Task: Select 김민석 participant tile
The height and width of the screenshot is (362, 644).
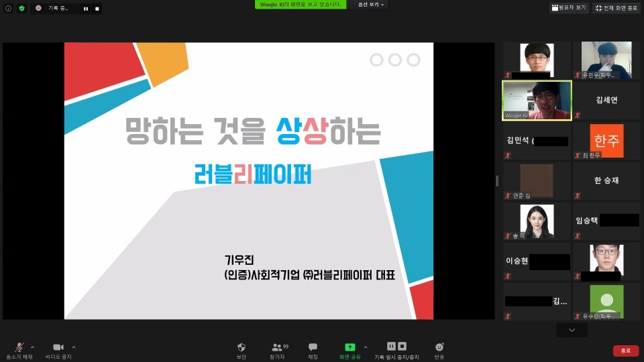Action: (537, 140)
